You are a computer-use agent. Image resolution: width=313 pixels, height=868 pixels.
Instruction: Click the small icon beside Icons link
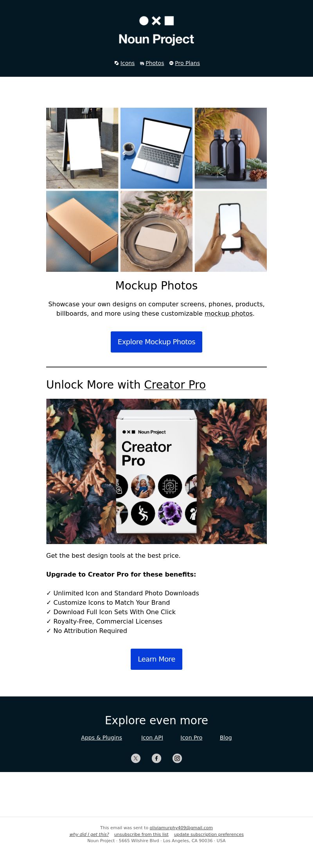click(117, 63)
